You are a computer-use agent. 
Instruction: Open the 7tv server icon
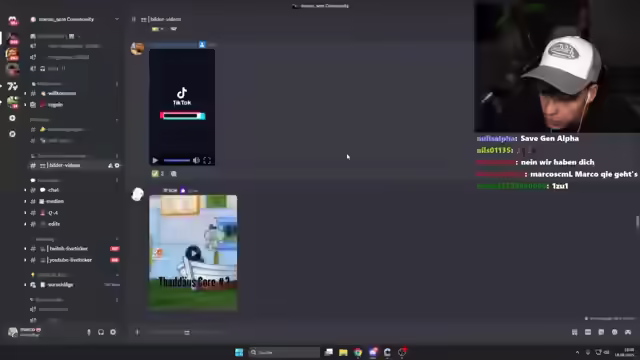(13, 86)
